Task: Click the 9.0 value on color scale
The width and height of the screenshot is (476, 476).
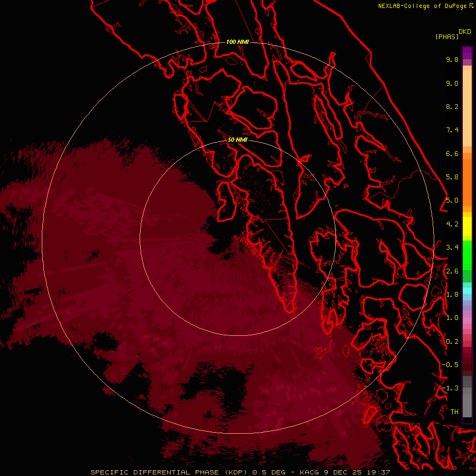Action: point(452,83)
